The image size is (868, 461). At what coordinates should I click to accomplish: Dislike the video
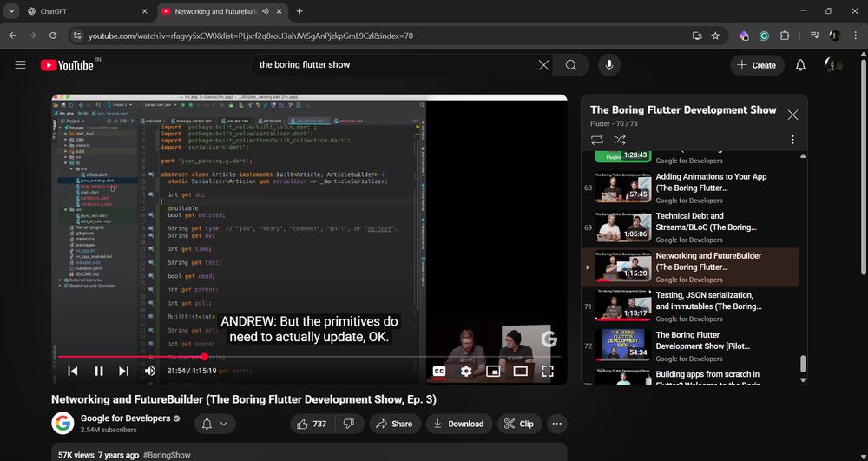pyautogui.click(x=349, y=424)
